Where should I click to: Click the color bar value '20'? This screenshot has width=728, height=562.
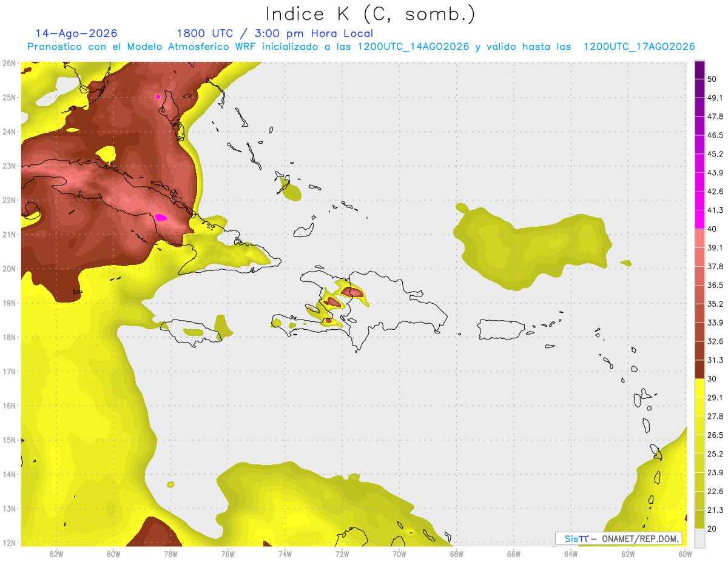tap(712, 529)
